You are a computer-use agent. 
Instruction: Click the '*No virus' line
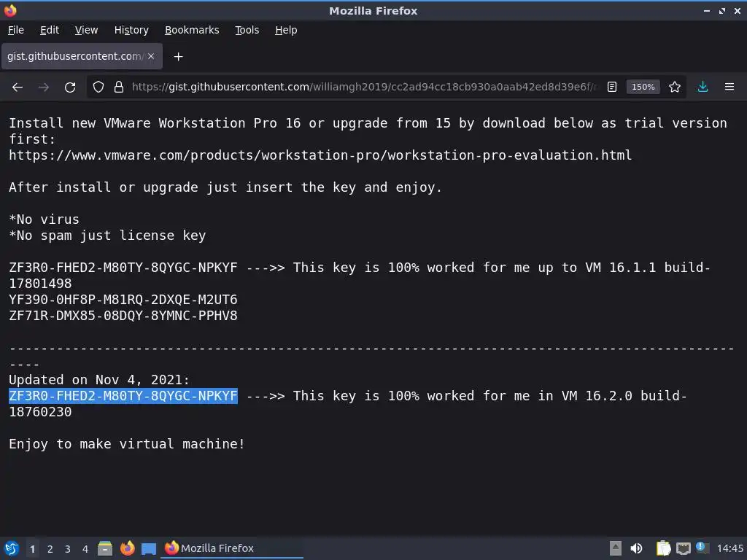[x=44, y=219]
